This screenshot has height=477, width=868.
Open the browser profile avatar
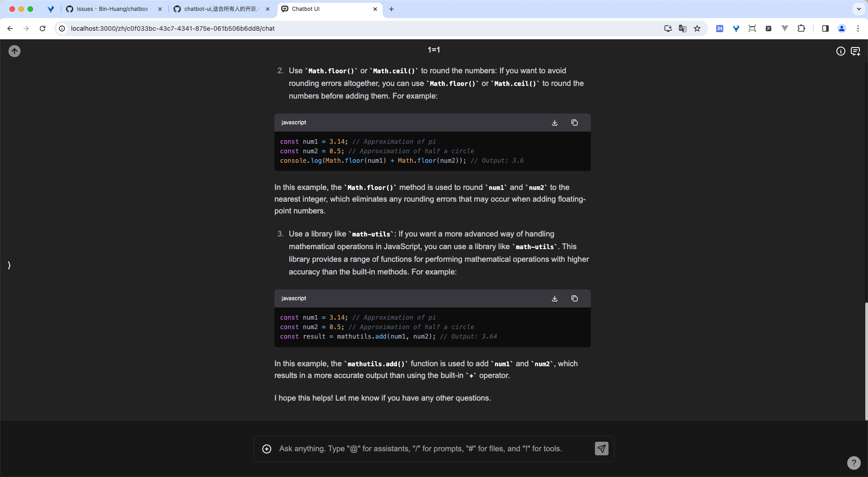tap(842, 28)
